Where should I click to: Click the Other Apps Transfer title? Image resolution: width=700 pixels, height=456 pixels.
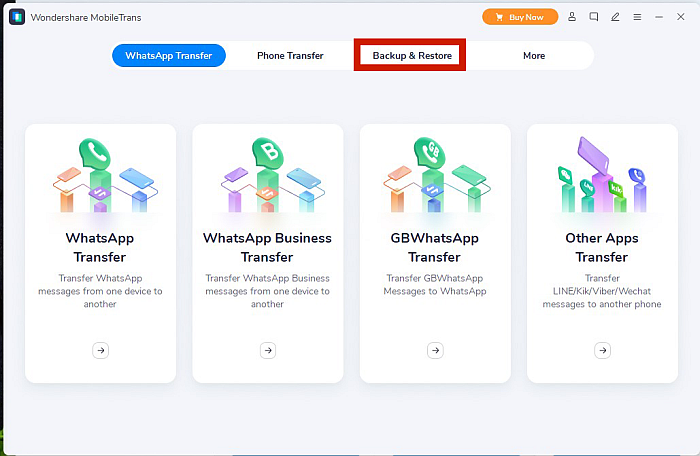tap(602, 247)
